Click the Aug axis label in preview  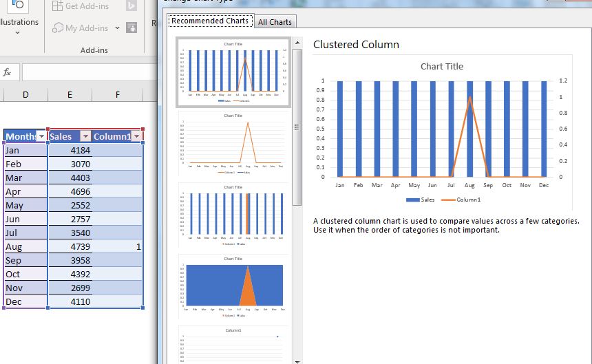(469, 185)
